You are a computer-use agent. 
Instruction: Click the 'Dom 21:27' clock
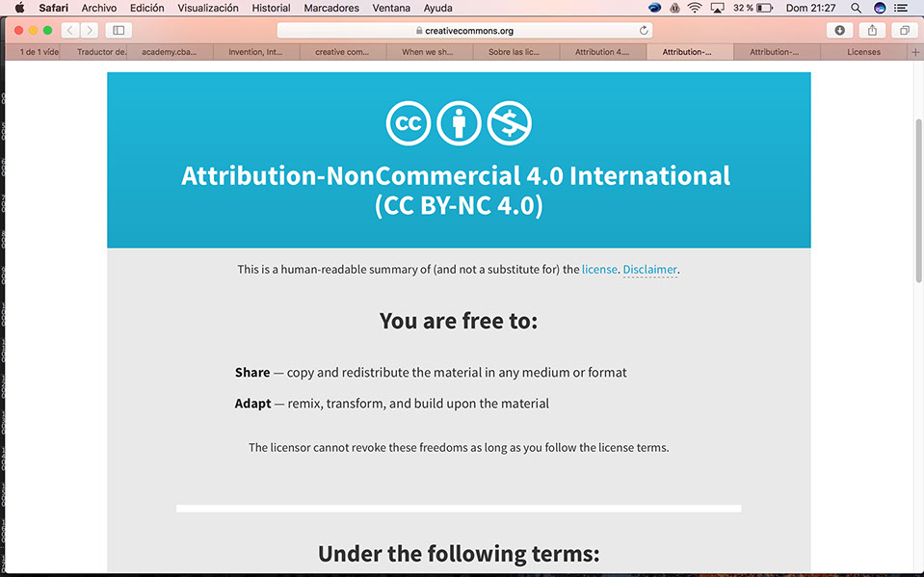point(811,8)
